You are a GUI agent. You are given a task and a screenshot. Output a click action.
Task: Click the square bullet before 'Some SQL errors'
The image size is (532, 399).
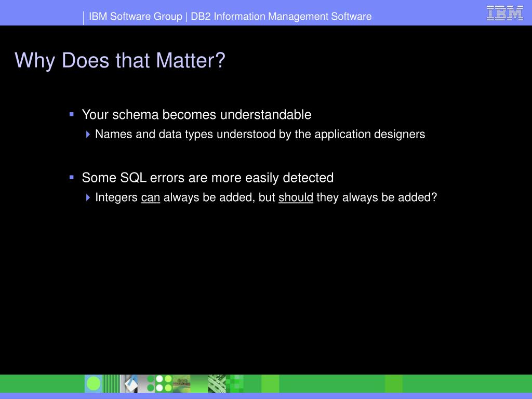click(72, 177)
